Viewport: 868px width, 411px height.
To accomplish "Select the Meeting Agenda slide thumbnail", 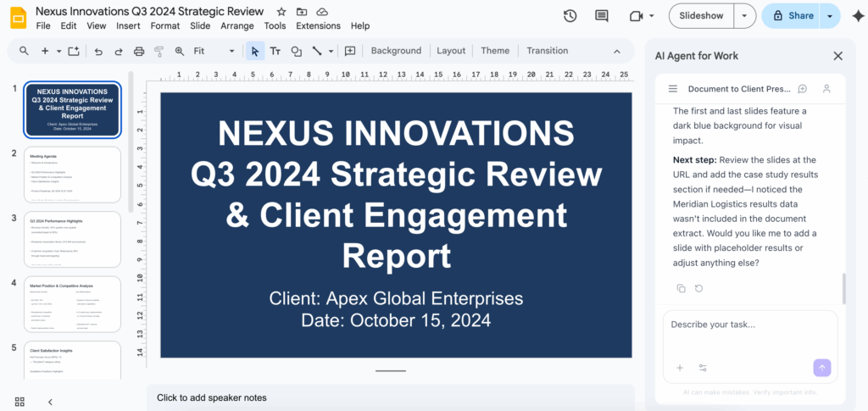I will pos(73,175).
